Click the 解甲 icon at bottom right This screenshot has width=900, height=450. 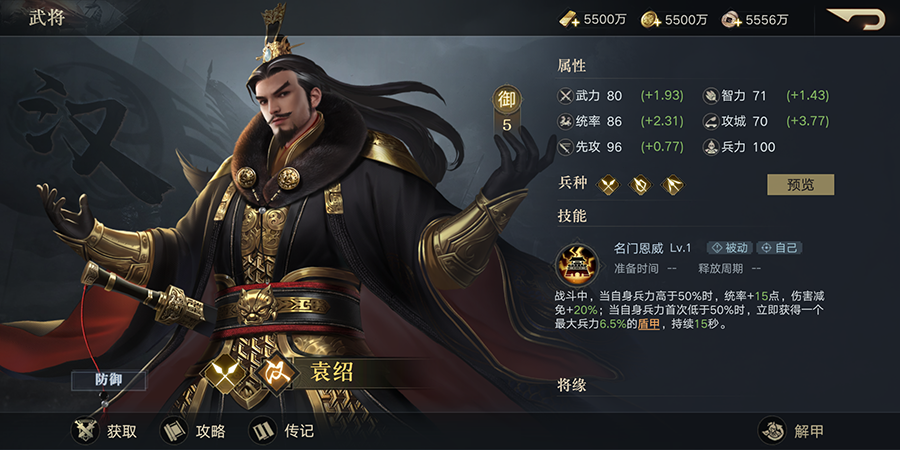[x=773, y=430]
